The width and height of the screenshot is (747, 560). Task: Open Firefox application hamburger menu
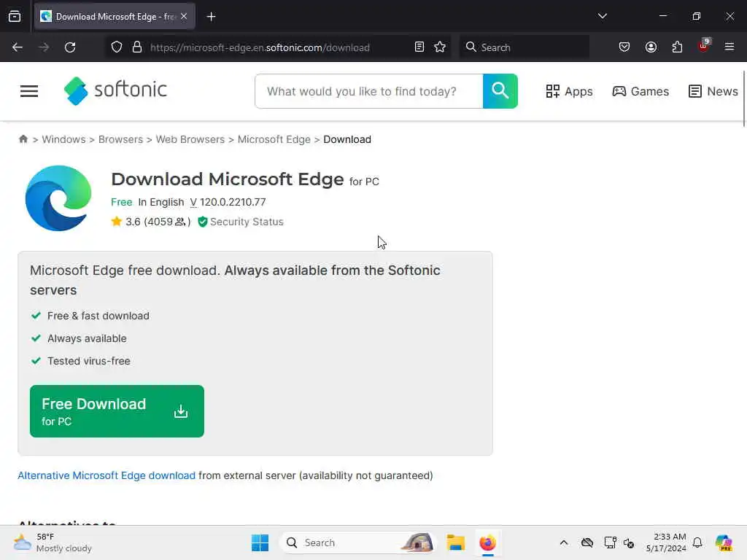coord(729,47)
